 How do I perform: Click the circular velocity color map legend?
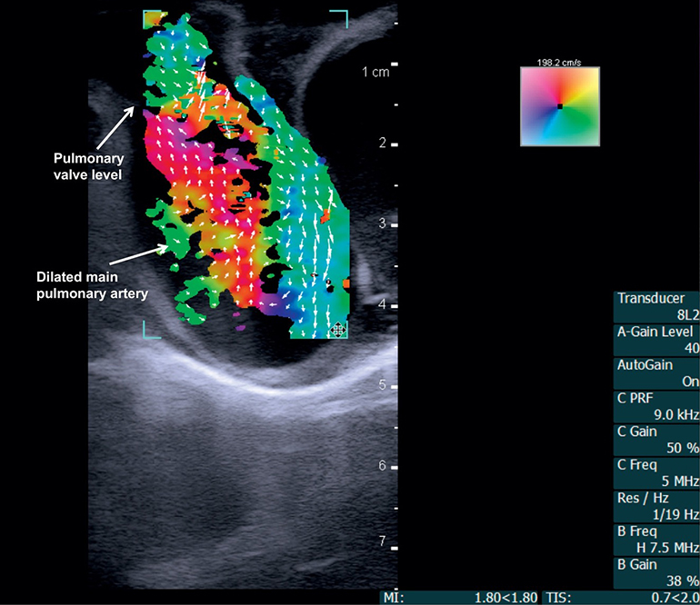click(x=560, y=106)
